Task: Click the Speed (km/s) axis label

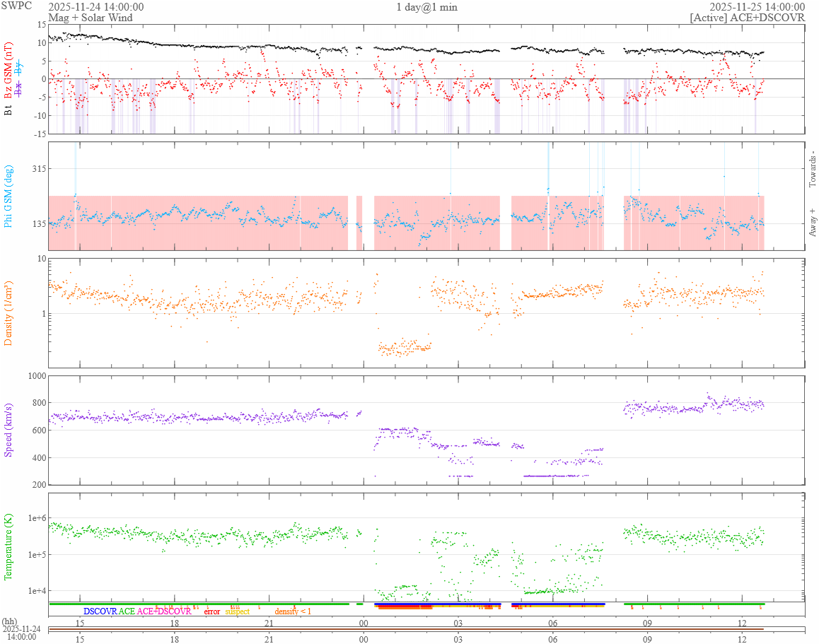Action: [8, 430]
